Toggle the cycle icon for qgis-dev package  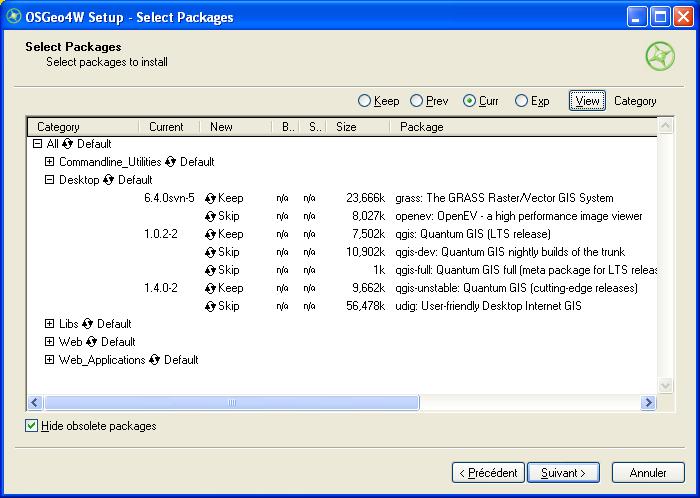click(x=210, y=252)
